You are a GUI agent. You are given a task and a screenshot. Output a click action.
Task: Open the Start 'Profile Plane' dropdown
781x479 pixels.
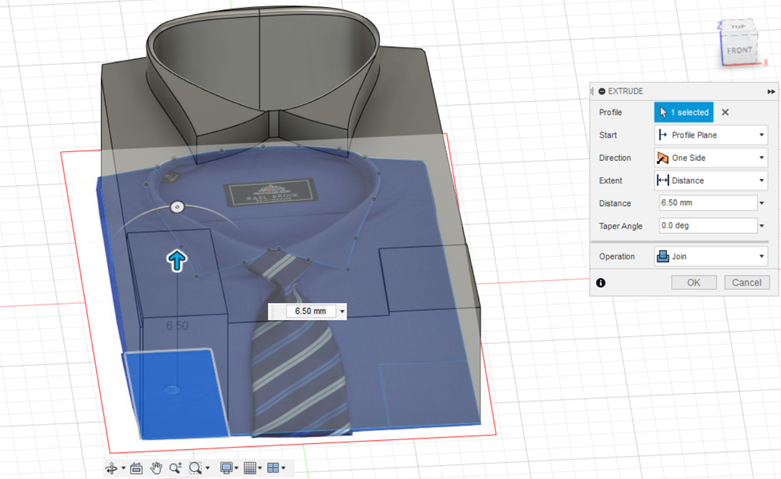(710, 134)
